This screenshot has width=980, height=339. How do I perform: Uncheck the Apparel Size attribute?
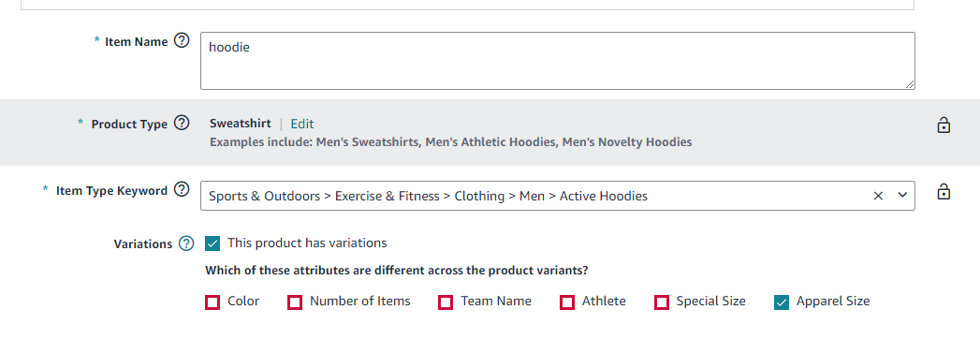782,302
